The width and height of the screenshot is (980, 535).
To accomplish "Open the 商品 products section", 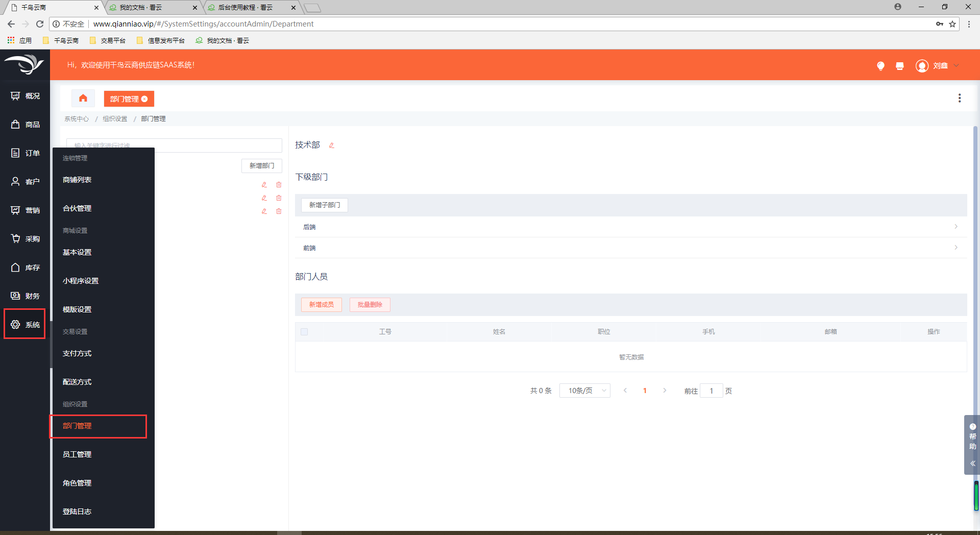I will (x=25, y=125).
